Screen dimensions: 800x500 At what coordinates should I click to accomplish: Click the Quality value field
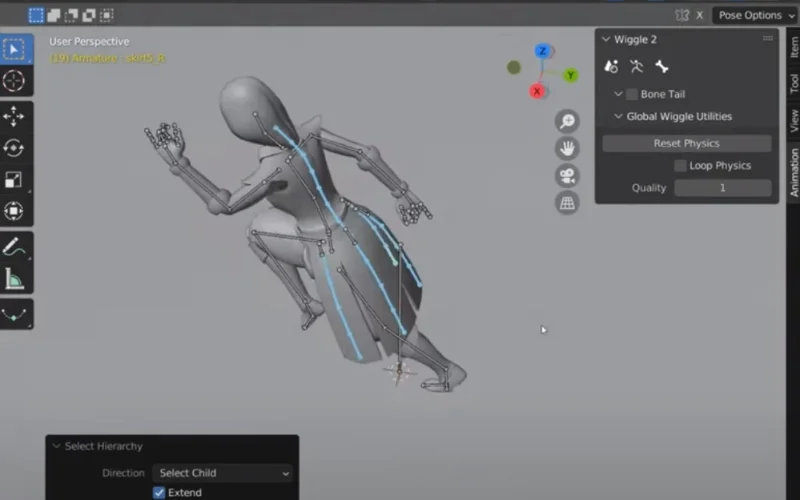pyautogui.click(x=722, y=188)
